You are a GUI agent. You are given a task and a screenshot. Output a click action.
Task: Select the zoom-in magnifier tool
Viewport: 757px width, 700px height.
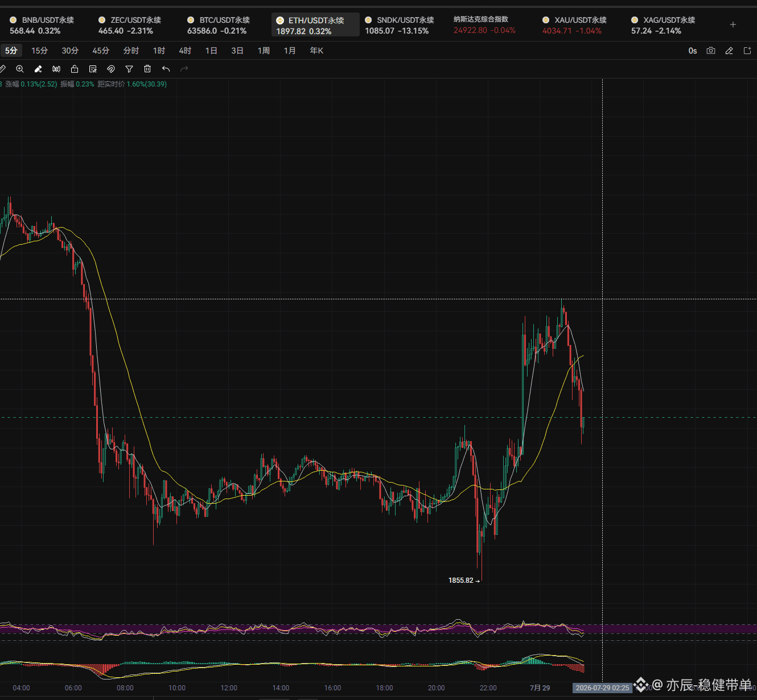point(20,69)
